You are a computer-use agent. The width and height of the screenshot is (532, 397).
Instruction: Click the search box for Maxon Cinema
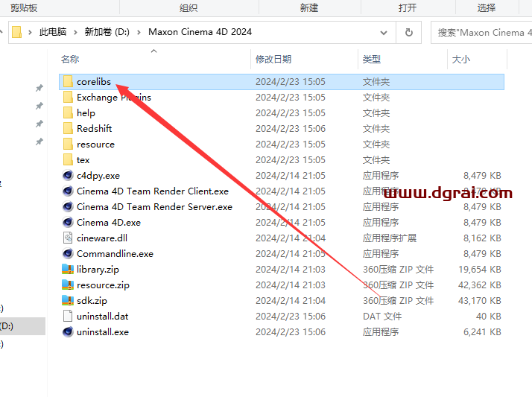point(481,33)
